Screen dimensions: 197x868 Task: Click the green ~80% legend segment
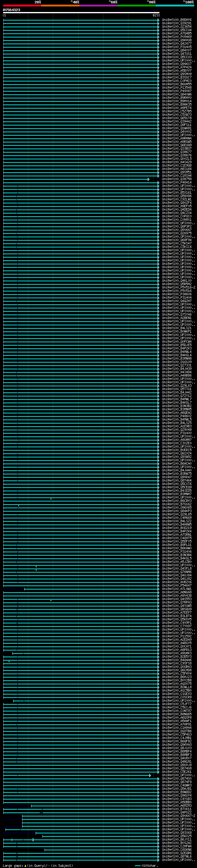pos(137,6)
